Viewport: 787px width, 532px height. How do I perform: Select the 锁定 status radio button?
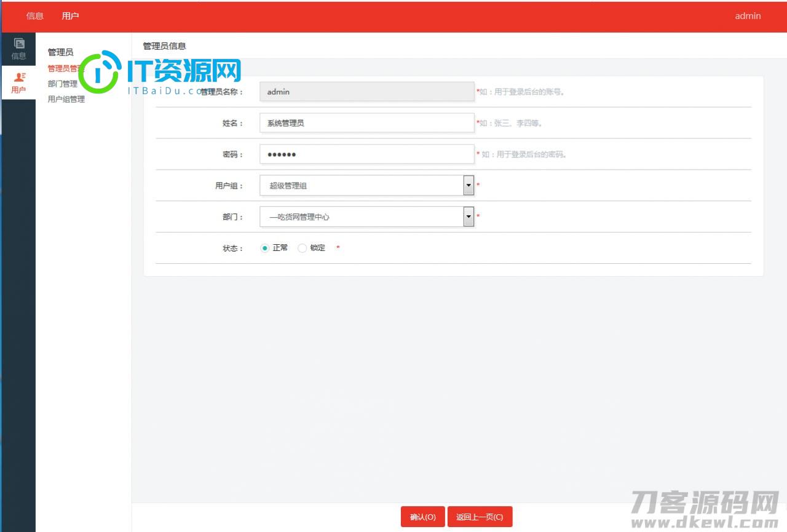(x=302, y=248)
